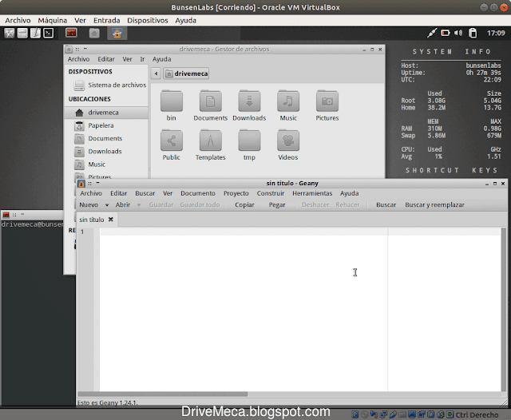Expand the Abrir dropdown arrow
The height and width of the screenshot is (420, 511).
139,205
